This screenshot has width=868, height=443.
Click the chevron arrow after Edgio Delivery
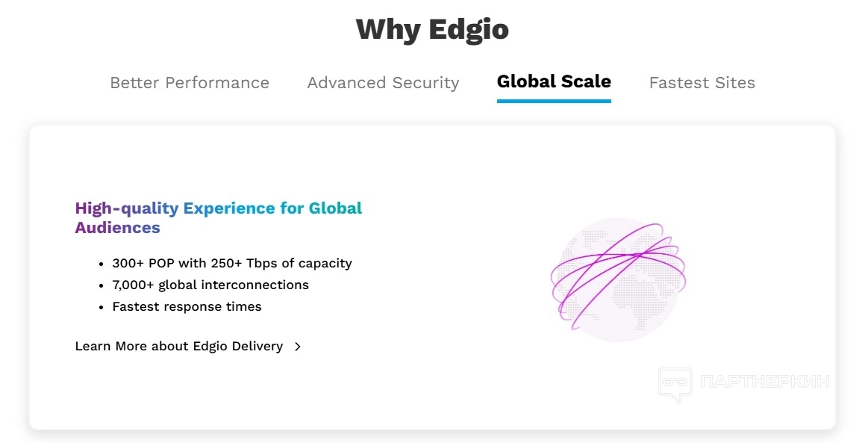(x=298, y=347)
